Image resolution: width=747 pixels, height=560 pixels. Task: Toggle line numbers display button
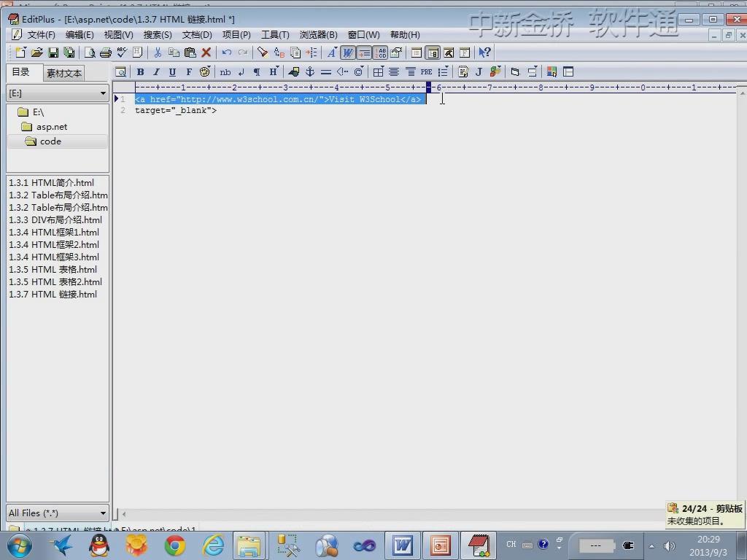pyautogui.click(x=381, y=52)
